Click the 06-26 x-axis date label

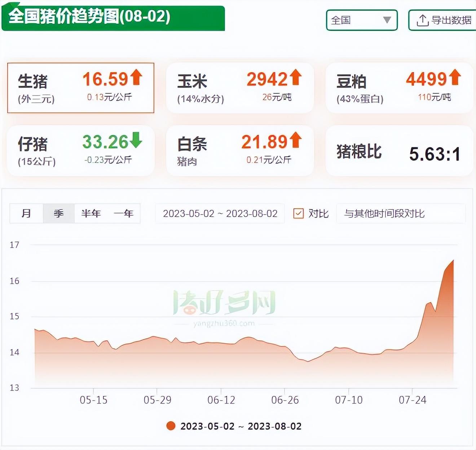[285, 400]
